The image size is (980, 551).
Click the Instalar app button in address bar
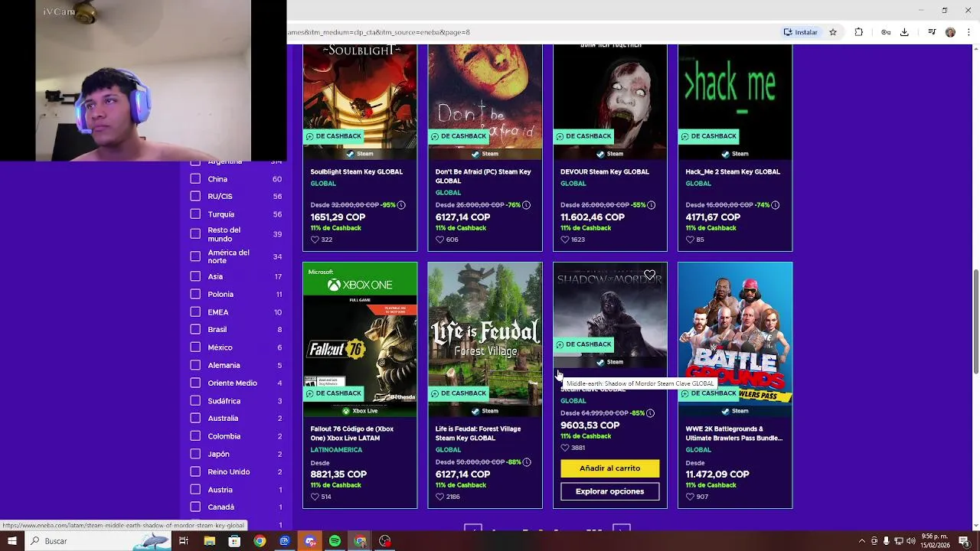(800, 32)
